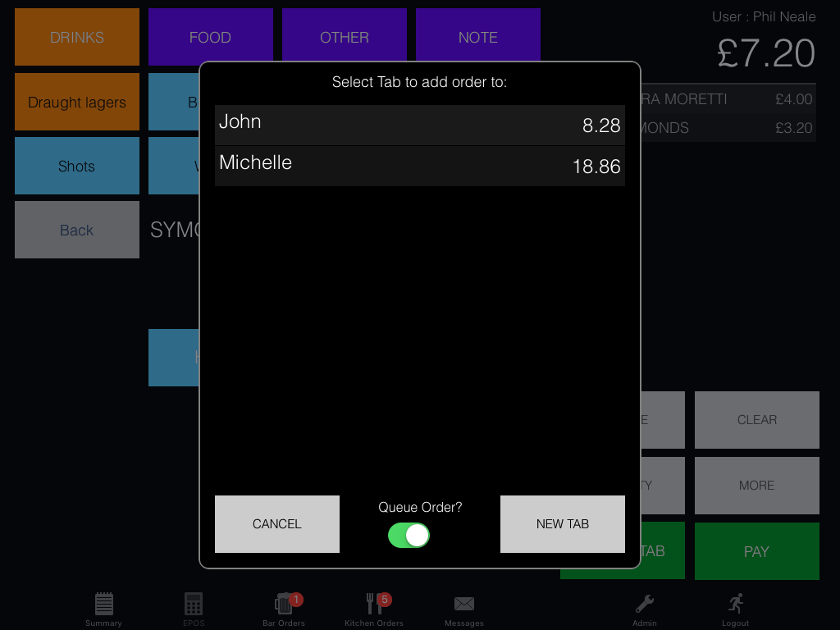Image resolution: width=840 pixels, height=630 pixels.
Task: Select Draught lagers tile
Action: pos(77,102)
